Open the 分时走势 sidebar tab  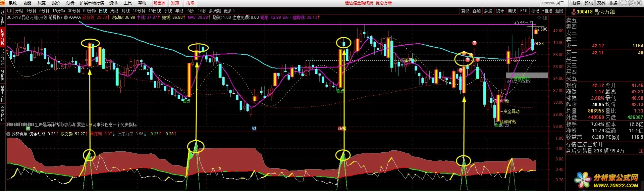click(2, 18)
